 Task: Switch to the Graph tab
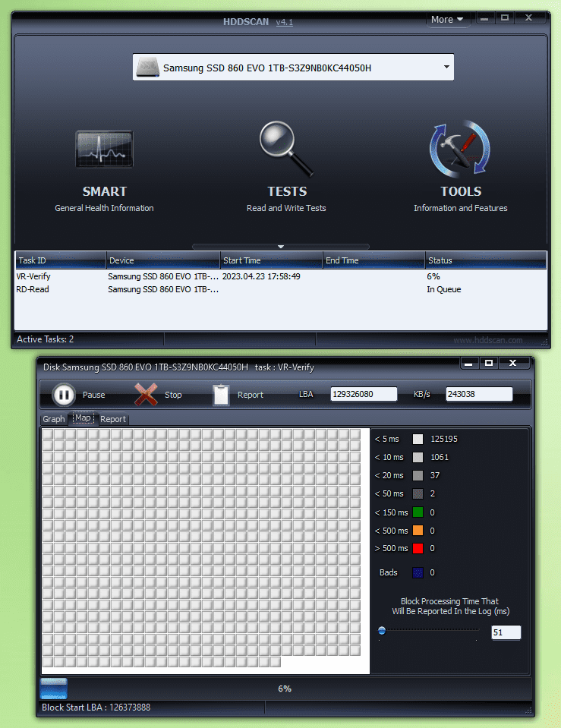click(x=54, y=419)
